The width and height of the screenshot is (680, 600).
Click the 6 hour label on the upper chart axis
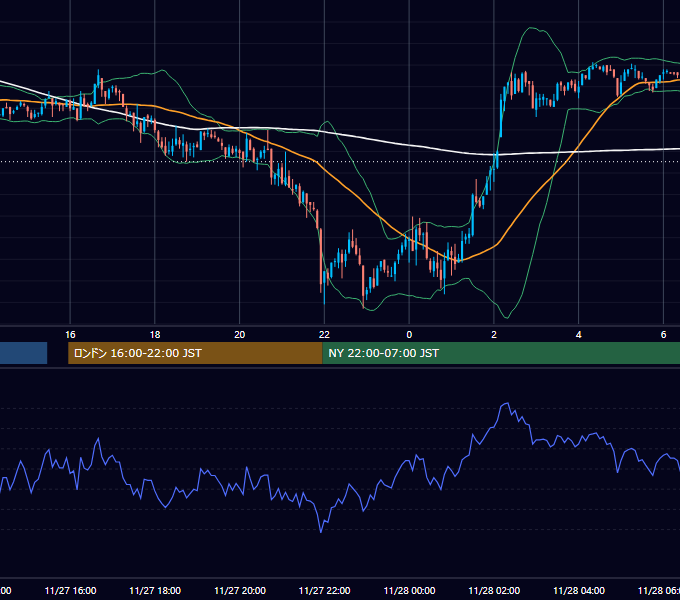[x=663, y=335]
